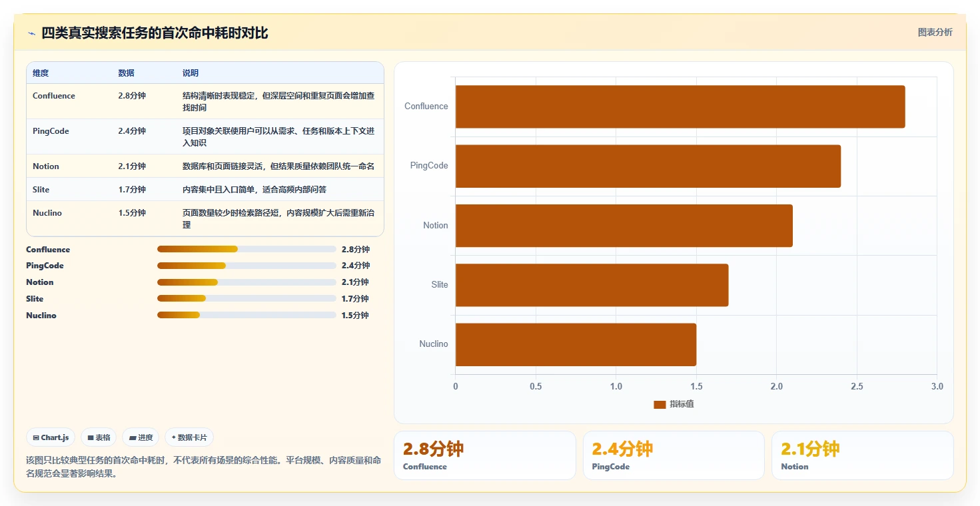Click the description starting with 内容集中且入口简单

point(254,190)
